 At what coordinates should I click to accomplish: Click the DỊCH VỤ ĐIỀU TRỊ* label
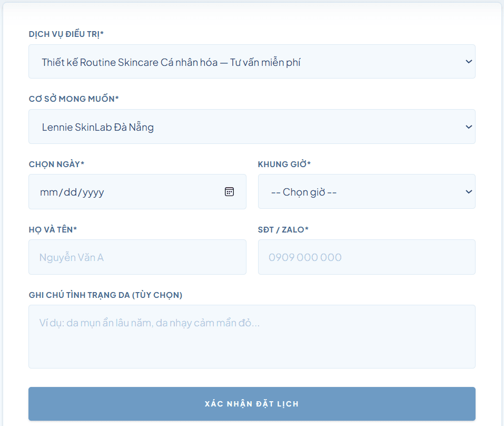coord(66,34)
